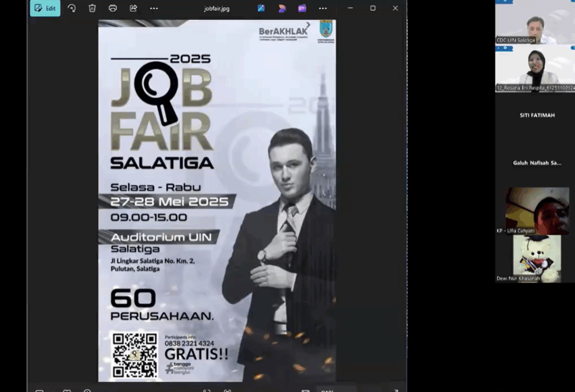Select Rosana Eri Puspita's video tile
This screenshot has height=392, width=575.
coord(535,67)
